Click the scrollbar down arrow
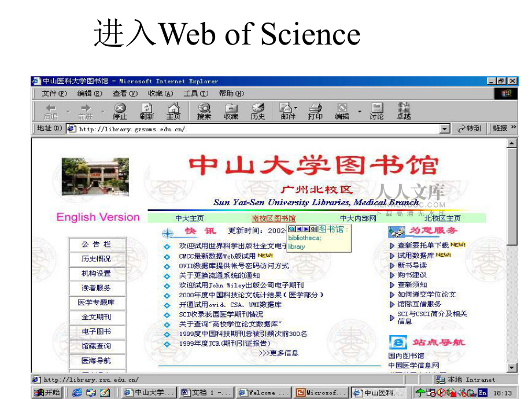 coord(512,367)
